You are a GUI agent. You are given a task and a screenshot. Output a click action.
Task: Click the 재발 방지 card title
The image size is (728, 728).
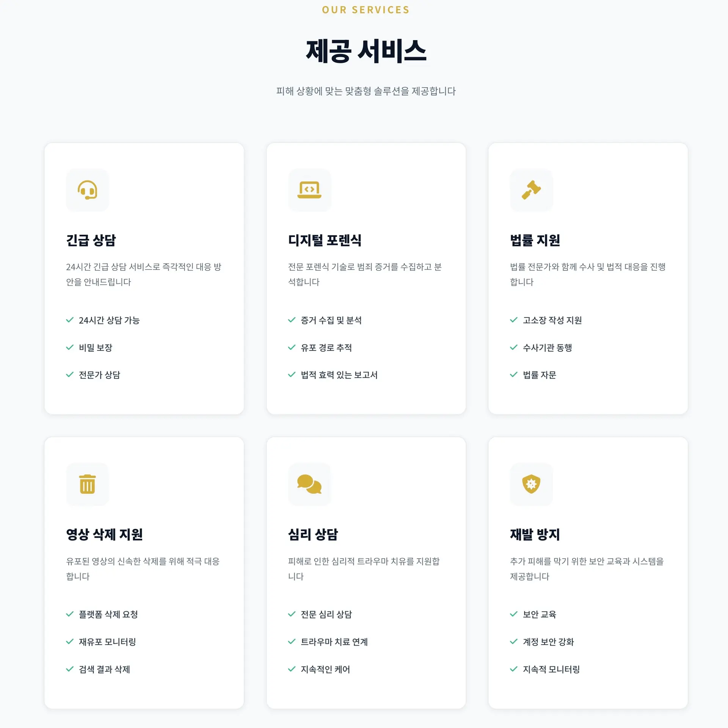click(535, 535)
